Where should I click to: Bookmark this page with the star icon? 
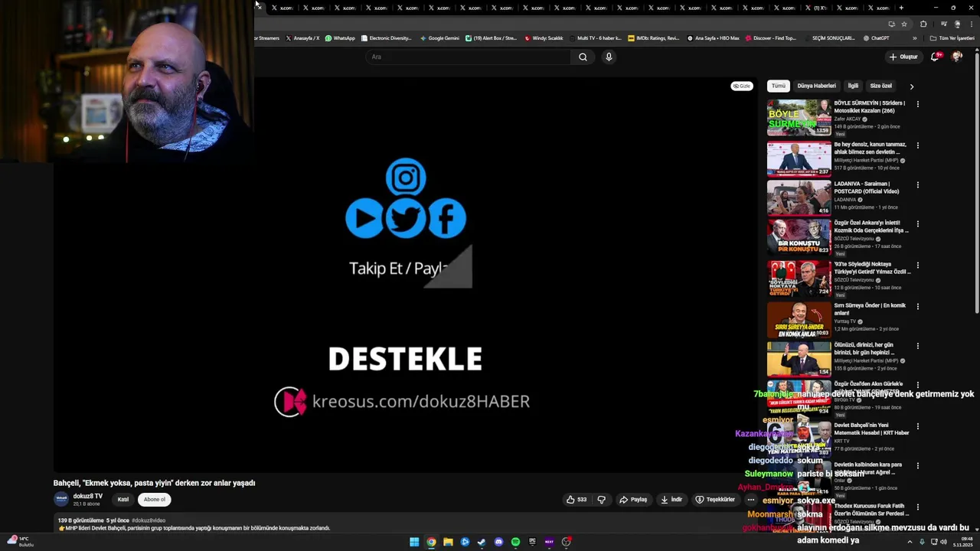904,24
